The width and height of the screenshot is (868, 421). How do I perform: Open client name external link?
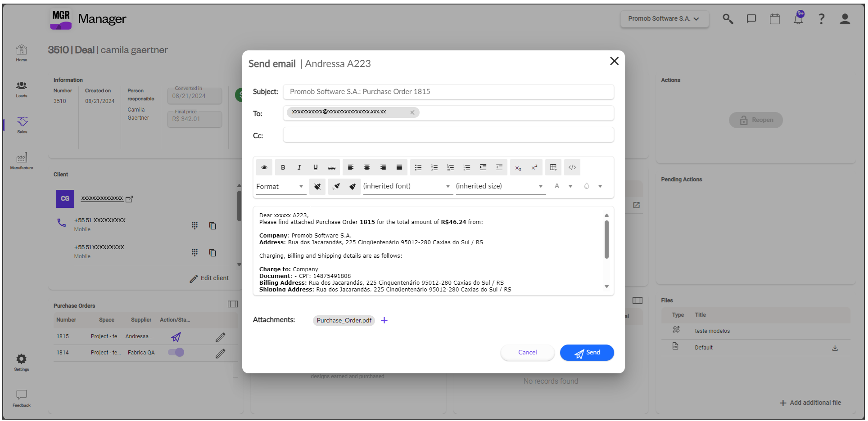tap(129, 199)
